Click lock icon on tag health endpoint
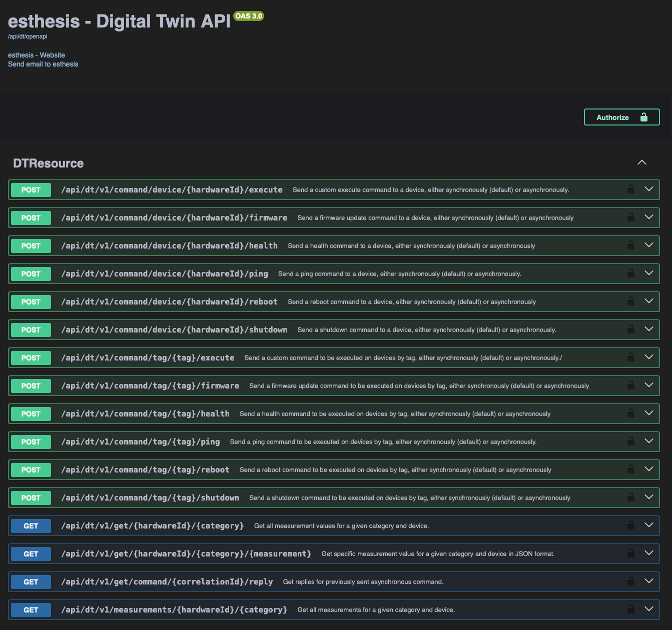This screenshot has height=630, width=672. tap(631, 413)
